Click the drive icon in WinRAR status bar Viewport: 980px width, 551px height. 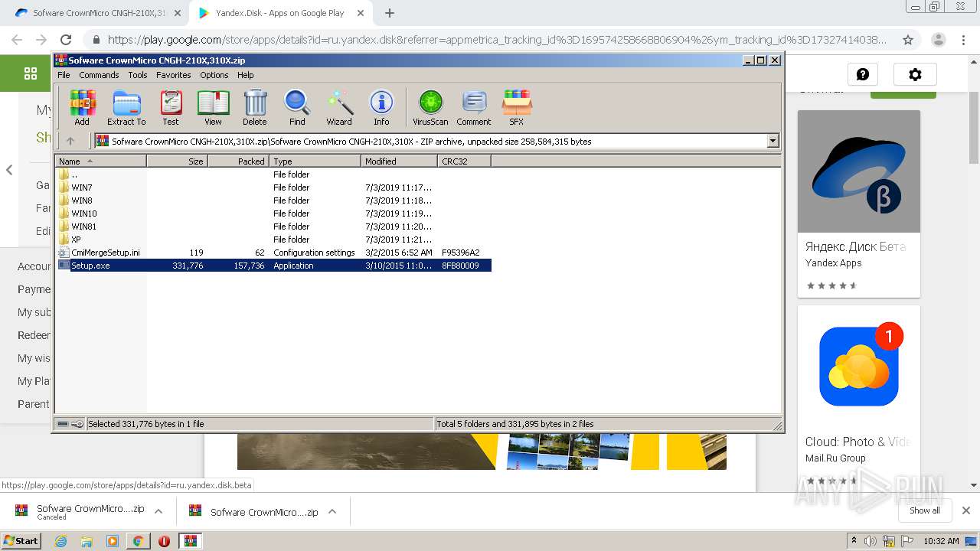63,424
